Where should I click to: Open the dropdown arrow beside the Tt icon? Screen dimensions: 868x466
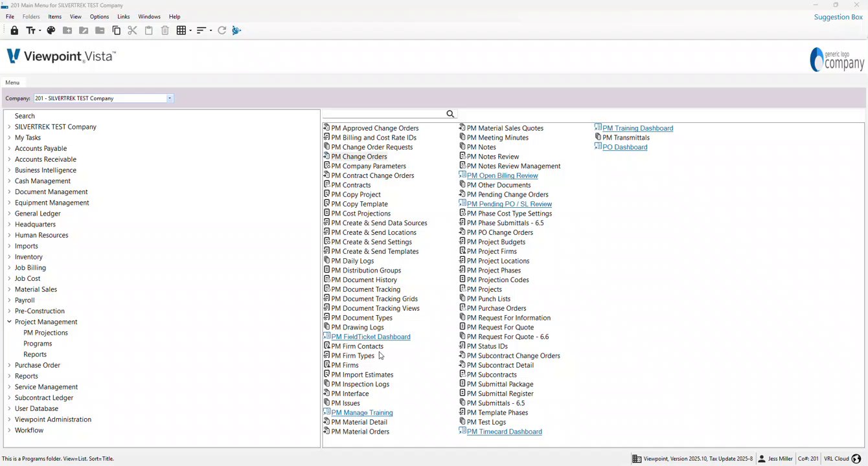(40, 30)
